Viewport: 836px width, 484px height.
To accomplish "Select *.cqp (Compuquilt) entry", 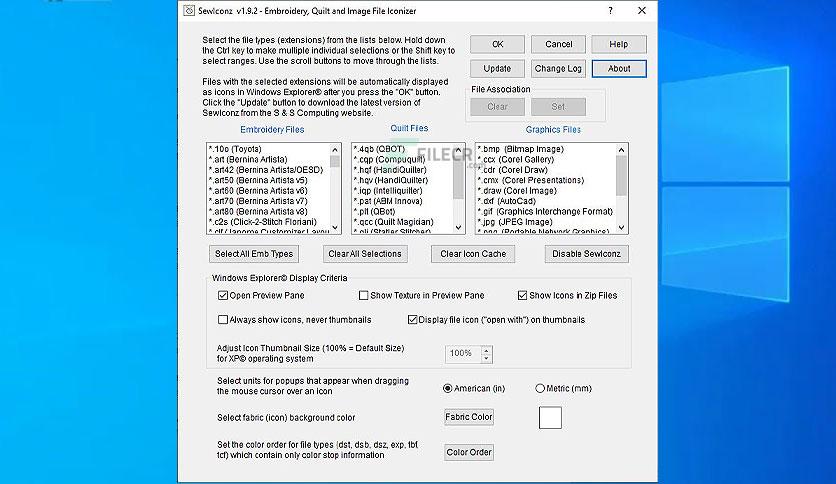I will [403, 159].
